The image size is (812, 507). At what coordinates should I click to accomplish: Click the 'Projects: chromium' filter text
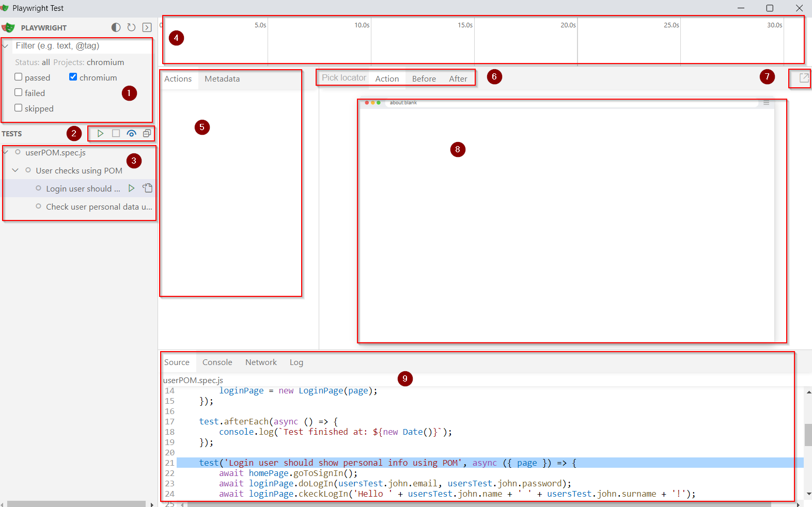point(89,62)
